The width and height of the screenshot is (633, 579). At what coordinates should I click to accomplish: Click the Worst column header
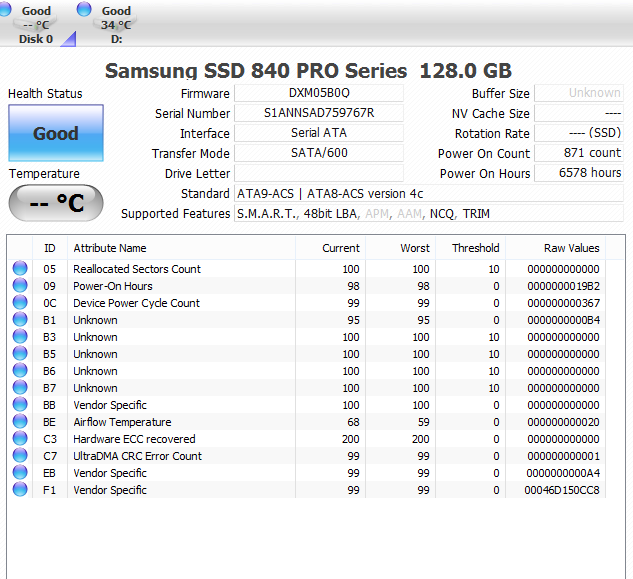pos(401,248)
